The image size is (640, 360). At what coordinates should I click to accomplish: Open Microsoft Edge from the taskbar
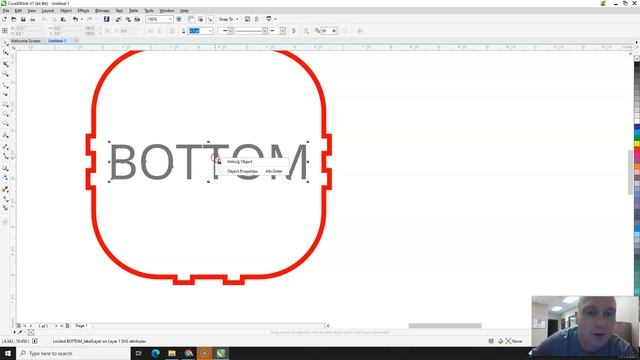tap(156, 353)
